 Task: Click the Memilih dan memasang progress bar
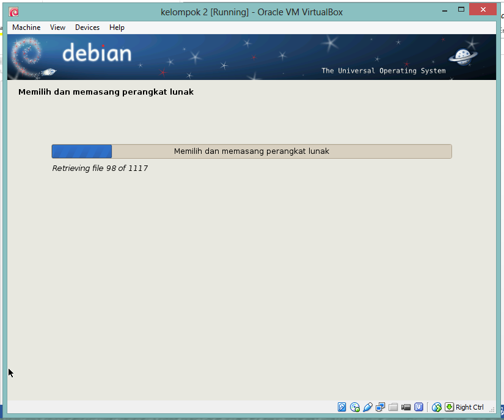[x=252, y=151]
